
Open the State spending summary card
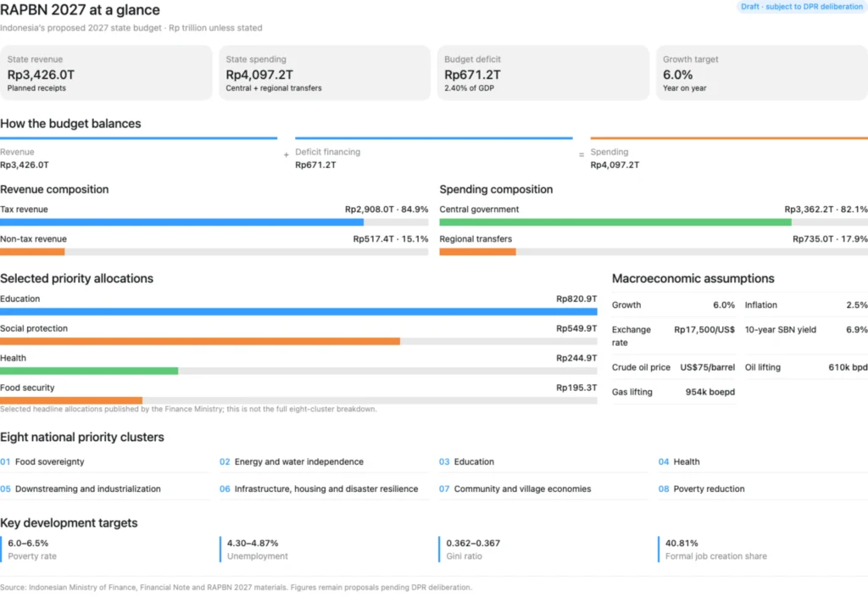tap(325, 73)
